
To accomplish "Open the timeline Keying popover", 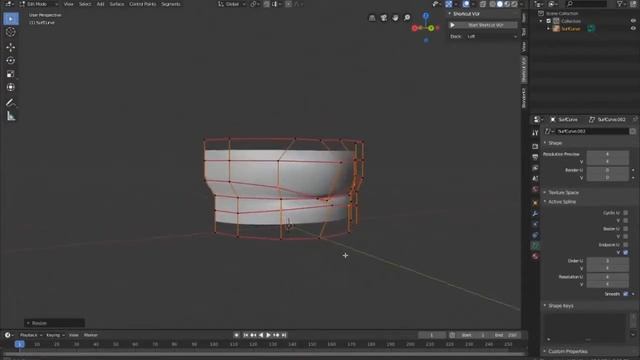I will pos(55,335).
